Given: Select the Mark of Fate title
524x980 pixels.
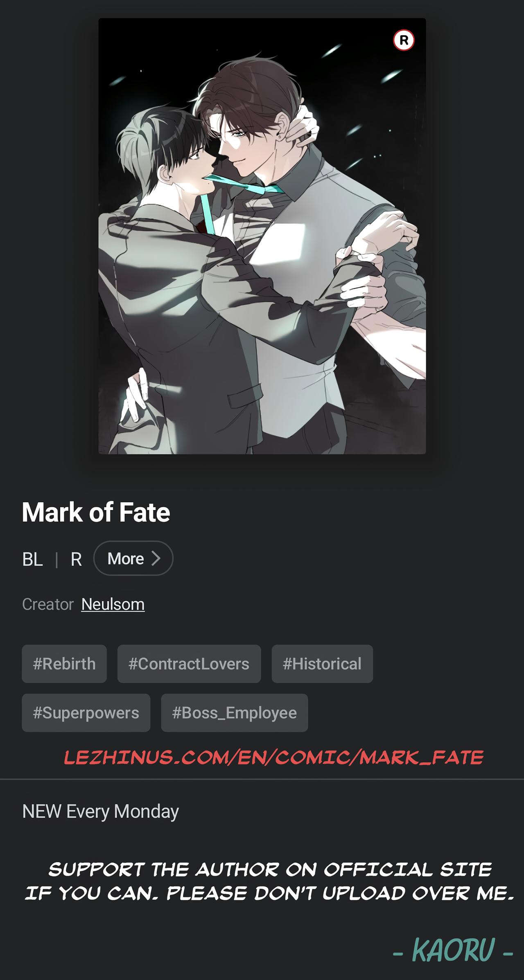Looking at the screenshot, I should click(x=96, y=512).
